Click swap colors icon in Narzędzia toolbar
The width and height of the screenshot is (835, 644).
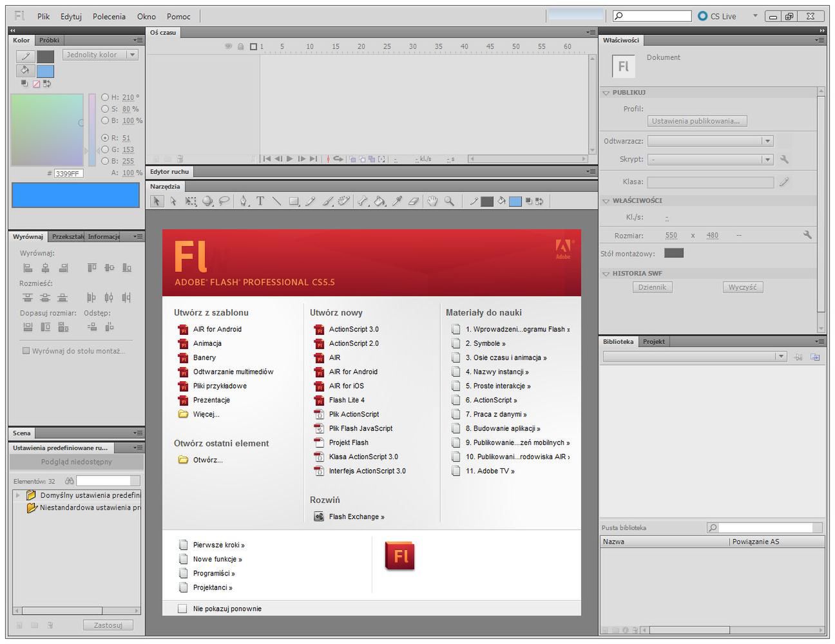coord(539,202)
